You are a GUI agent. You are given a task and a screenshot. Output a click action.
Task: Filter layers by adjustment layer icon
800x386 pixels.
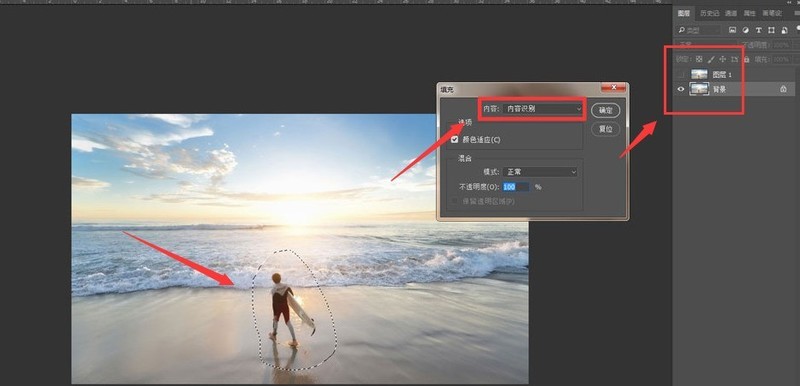746,30
